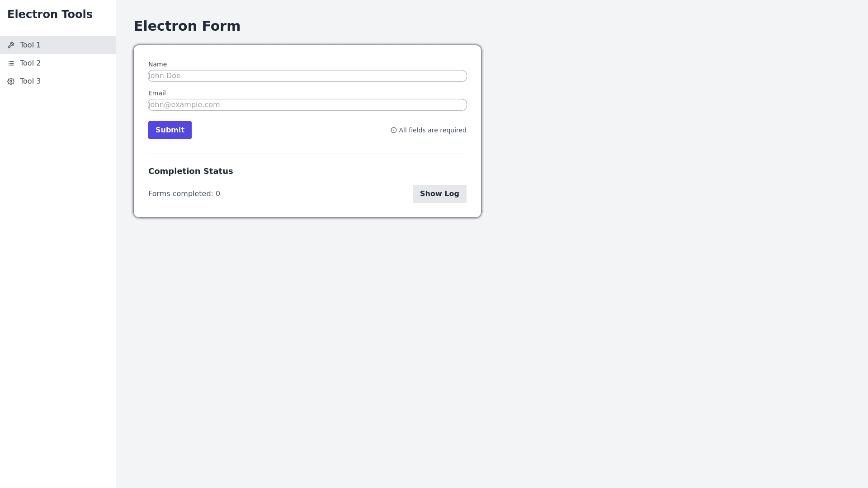Select the Tool 3 sidebar label
The height and width of the screenshot is (488, 868).
(30, 81)
